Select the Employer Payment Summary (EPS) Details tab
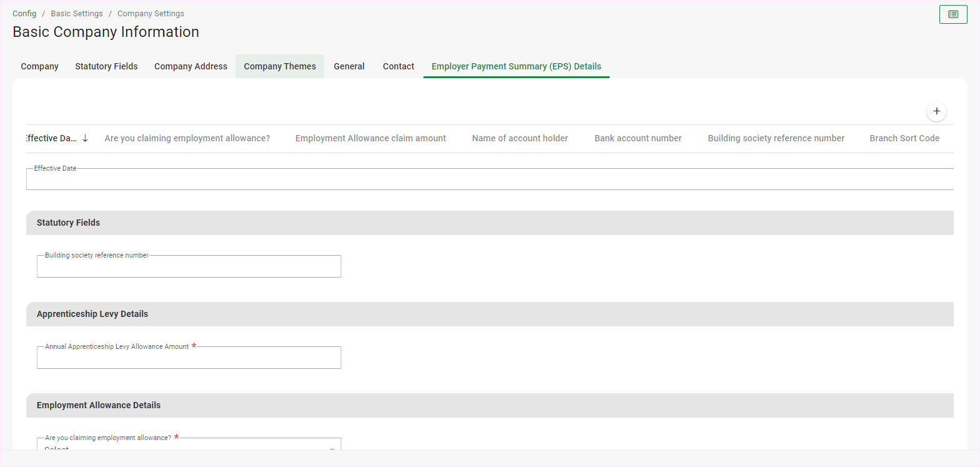This screenshot has height=467, width=980. (516, 66)
